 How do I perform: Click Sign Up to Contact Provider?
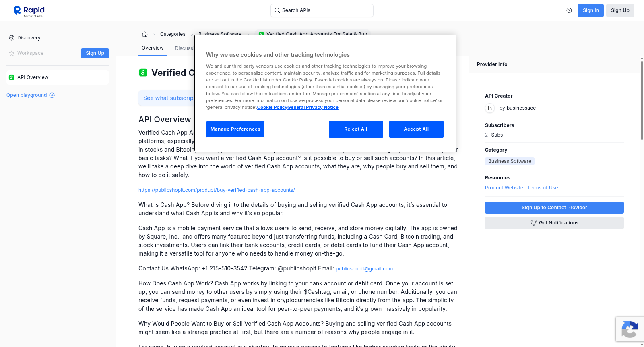(x=554, y=208)
